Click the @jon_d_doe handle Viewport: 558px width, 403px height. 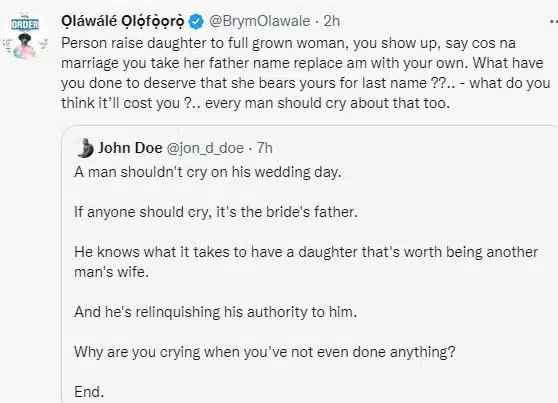pyautogui.click(x=205, y=148)
